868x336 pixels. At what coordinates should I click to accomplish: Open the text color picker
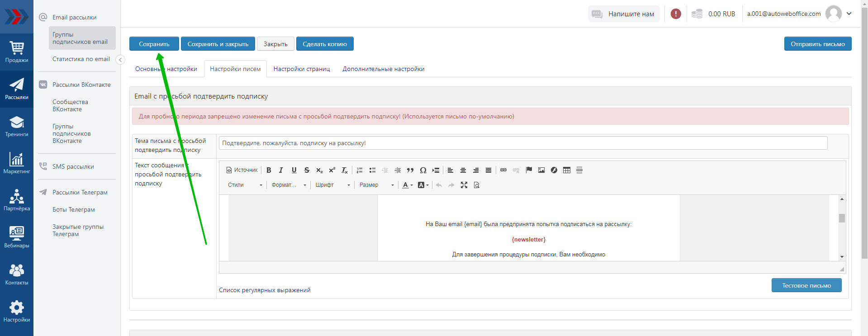click(x=408, y=185)
